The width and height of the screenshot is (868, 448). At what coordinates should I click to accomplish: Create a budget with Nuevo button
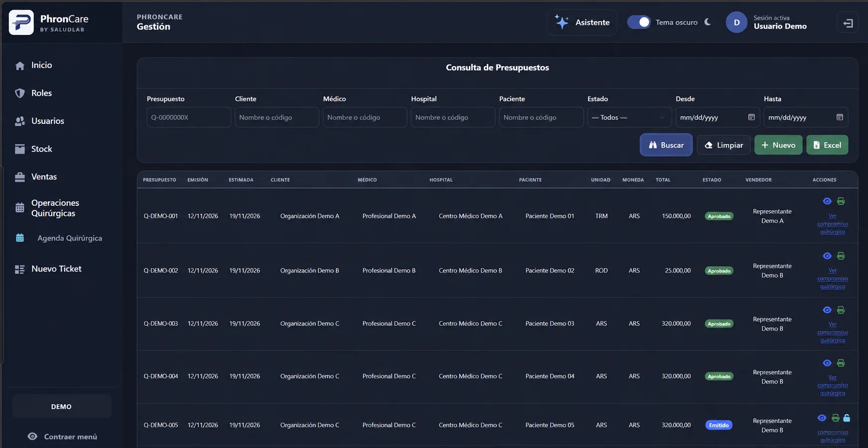tap(779, 145)
